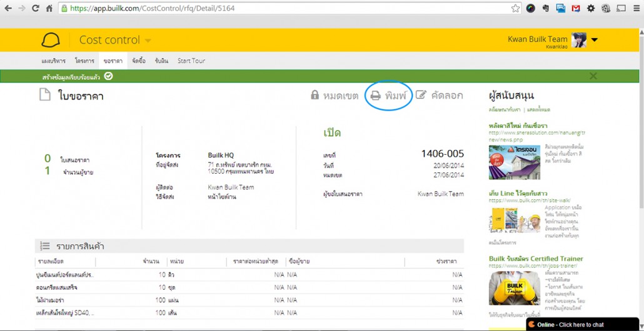
Task: Select the คอนกรีตผสมเสร็จ product row
Action: tap(249, 287)
